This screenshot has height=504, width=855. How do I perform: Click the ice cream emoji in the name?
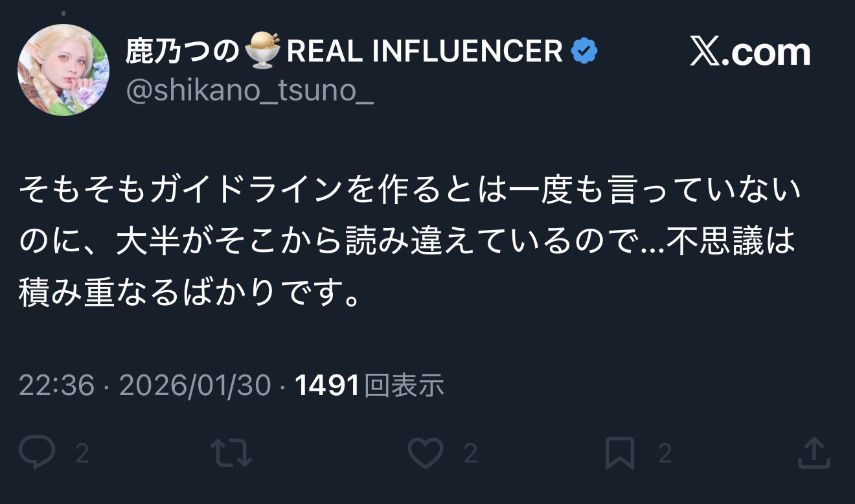coord(263,51)
